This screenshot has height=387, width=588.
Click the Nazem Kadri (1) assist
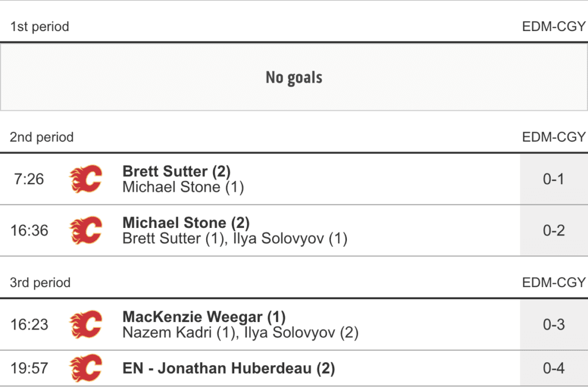(179, 332)
